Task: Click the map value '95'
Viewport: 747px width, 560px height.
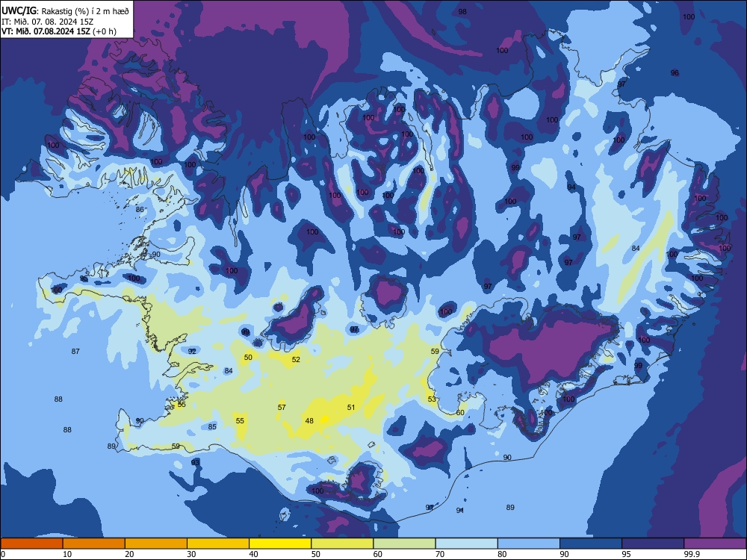Action: click(84, 279)
